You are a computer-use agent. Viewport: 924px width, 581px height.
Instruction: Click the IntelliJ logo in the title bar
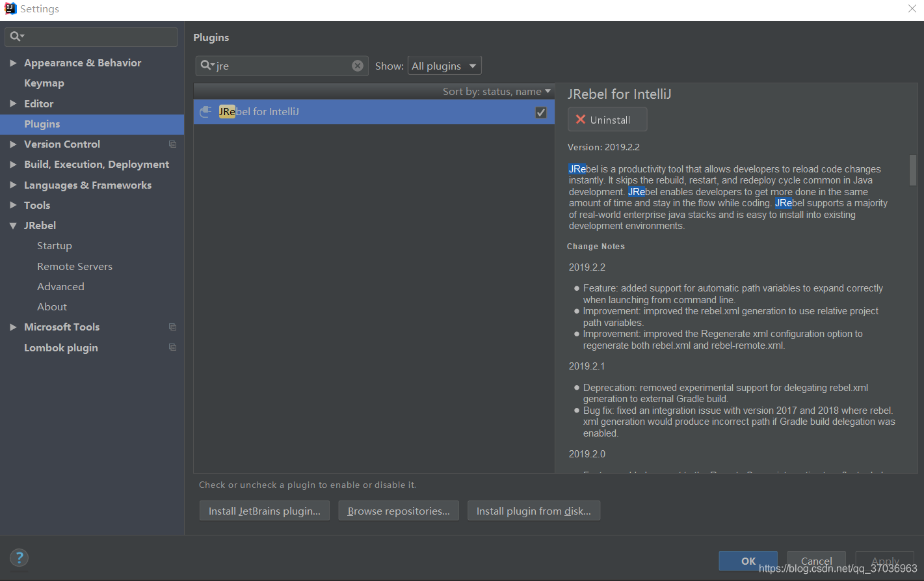pos(9,8)
